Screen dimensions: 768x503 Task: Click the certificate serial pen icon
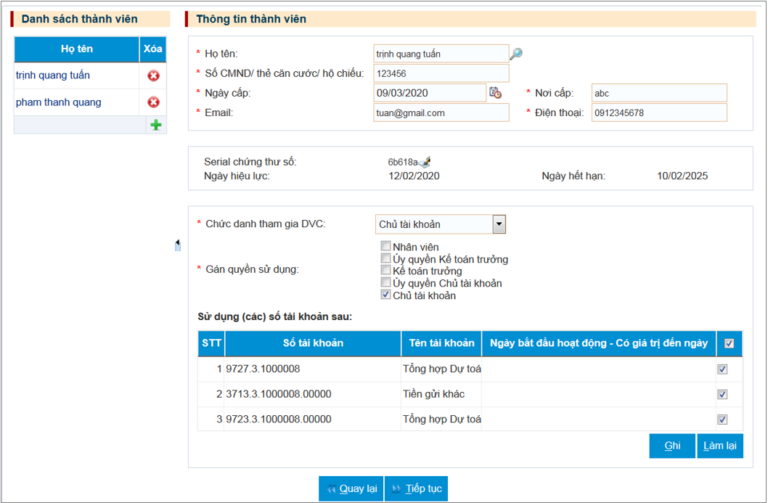(425, 162)
